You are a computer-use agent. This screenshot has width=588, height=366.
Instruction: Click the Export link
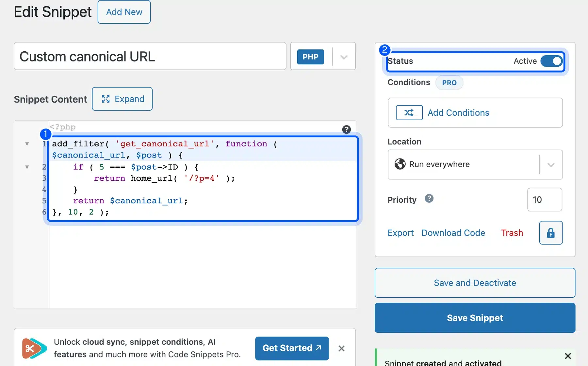[x=400, y=233]
